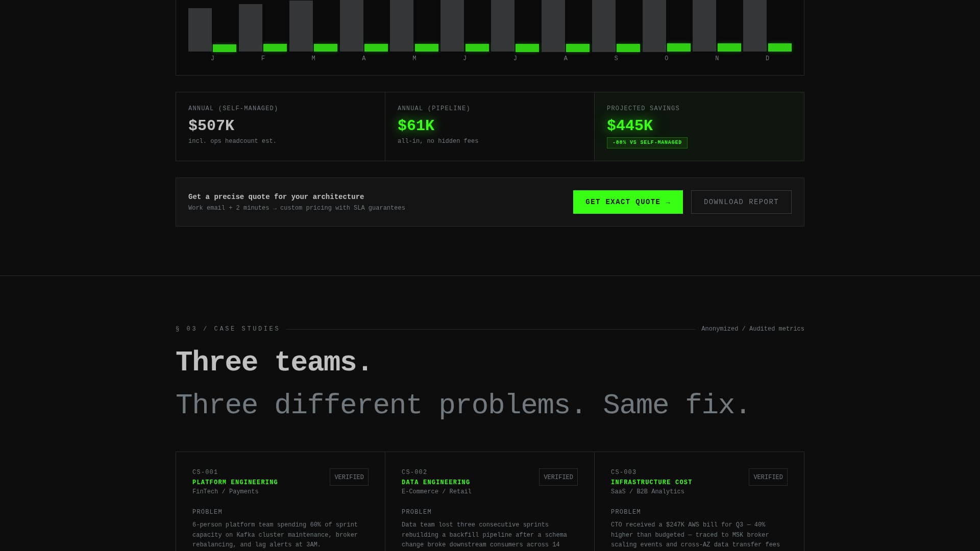980x551 pixels.
Task: Click 'incl. ops headcount est.' note
Action: point(232,141)
